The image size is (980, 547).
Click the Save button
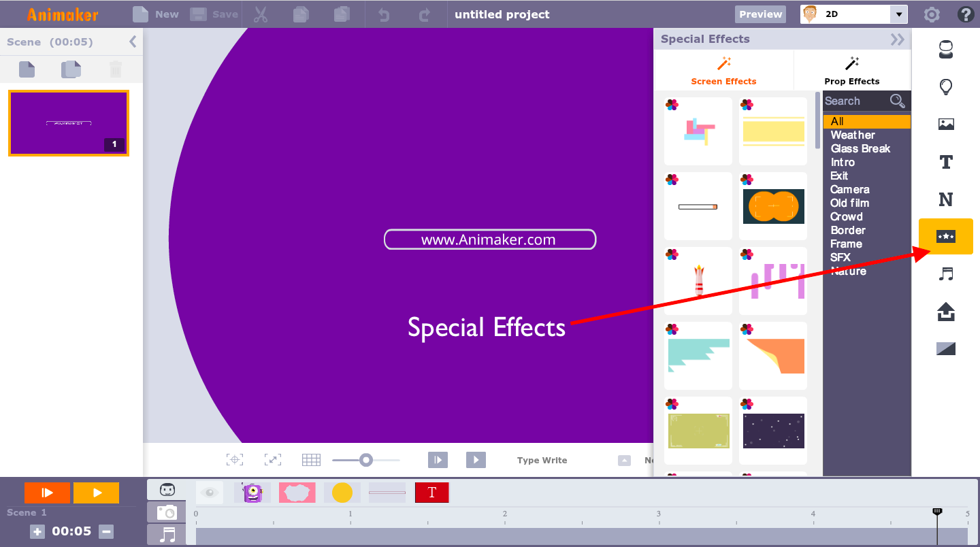pos(214,14)
